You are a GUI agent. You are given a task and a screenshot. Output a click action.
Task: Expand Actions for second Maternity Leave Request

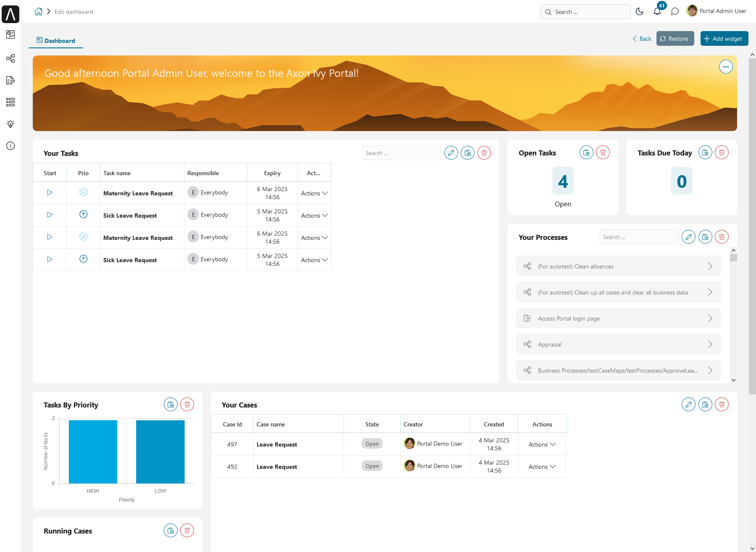314,238
